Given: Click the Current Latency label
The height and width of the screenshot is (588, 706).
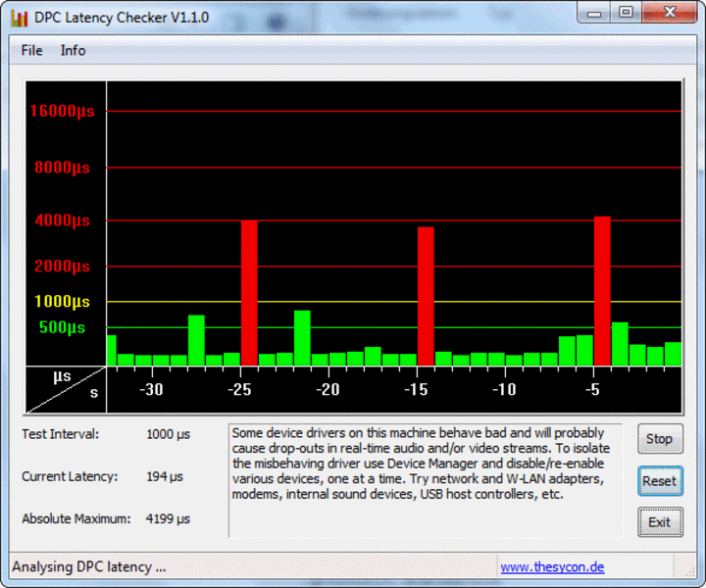Looking at the screenshot, I should point(70,476).
